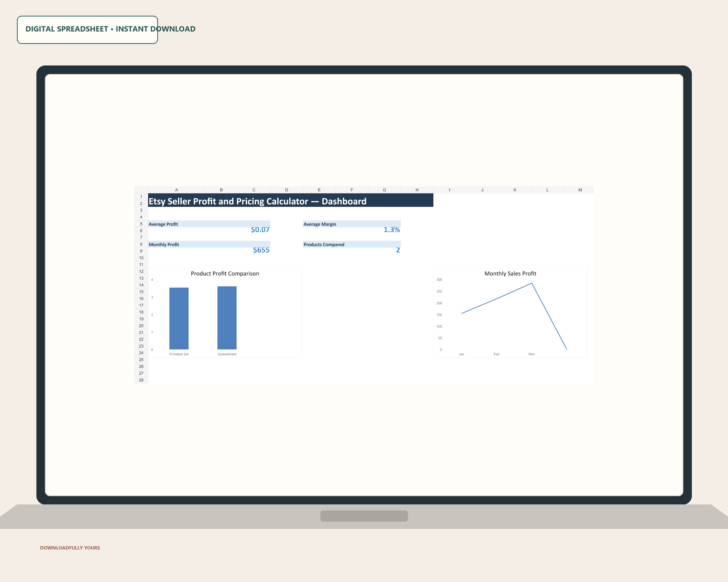Click the '150' y-axis label

tap(439, 315)
